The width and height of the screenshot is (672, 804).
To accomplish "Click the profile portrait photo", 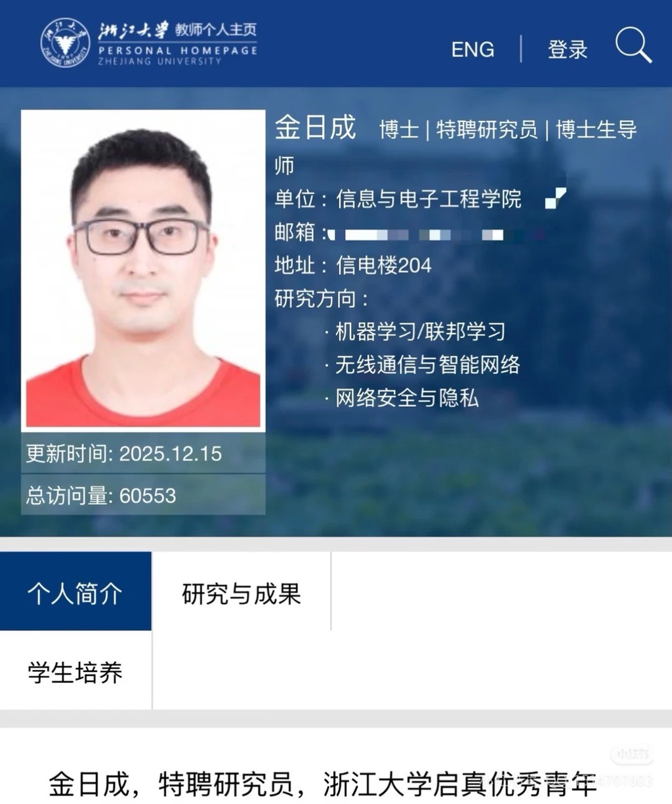I will 143,270.
